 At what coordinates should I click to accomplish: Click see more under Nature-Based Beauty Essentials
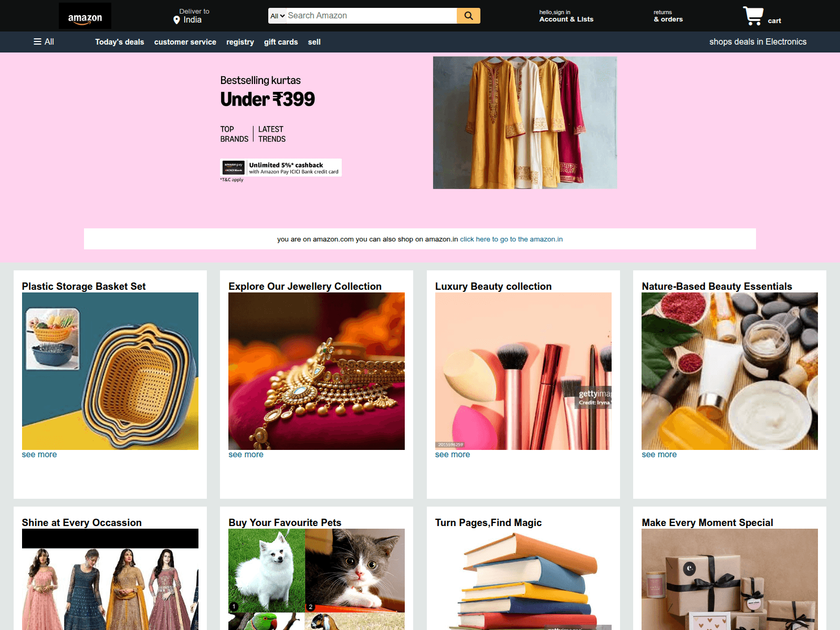pyautogui.click(x=659, y=455)
